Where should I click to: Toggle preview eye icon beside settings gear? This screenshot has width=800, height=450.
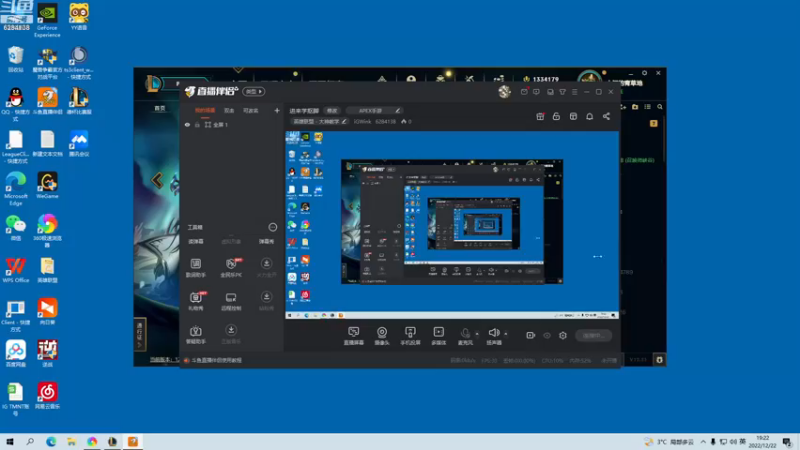(547, 336)
